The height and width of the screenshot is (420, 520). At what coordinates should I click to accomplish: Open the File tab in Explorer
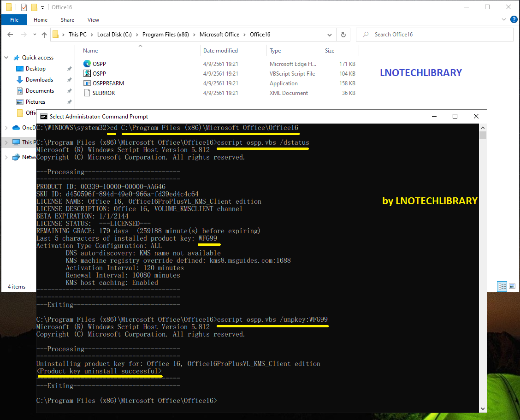coord(14,20)
